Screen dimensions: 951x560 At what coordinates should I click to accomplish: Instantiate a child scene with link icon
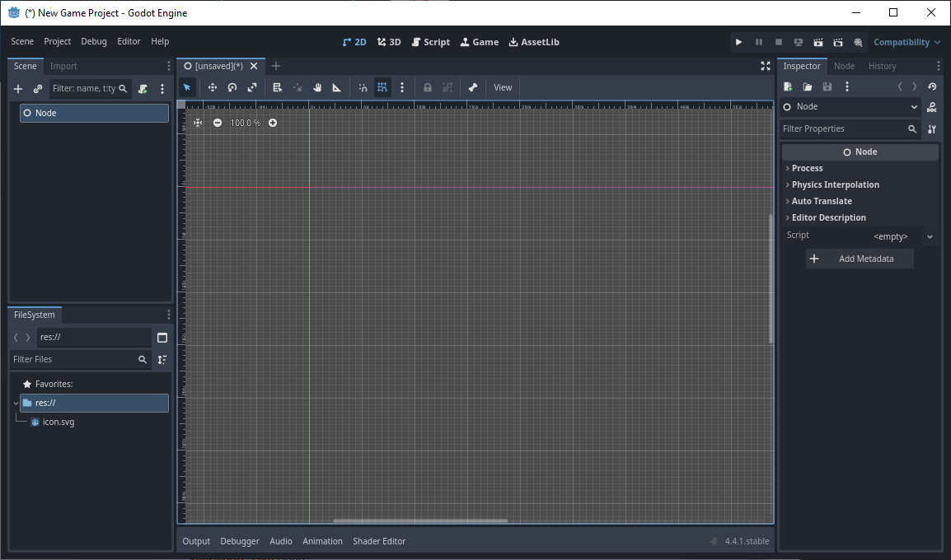pos(38,88)
